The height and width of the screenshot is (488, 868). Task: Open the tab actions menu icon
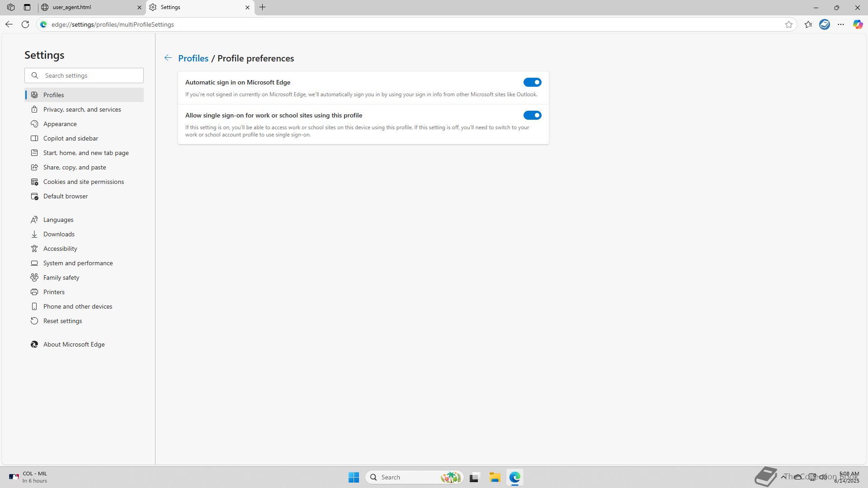pos(27,7)
